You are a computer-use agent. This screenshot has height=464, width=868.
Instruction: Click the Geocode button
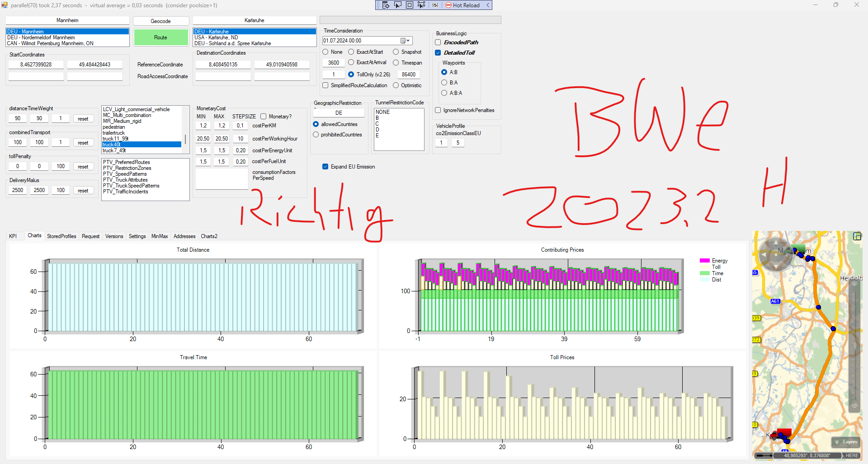coord(160,21)
